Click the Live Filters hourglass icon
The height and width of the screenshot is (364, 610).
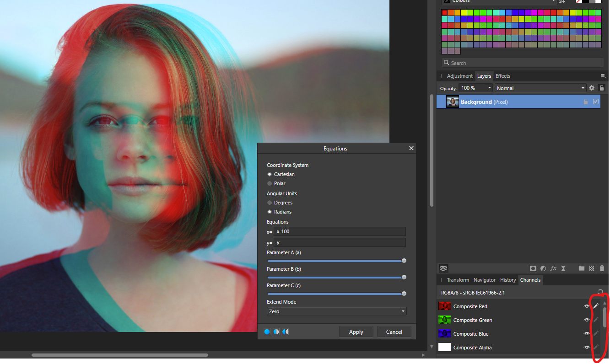pos(563,268)
